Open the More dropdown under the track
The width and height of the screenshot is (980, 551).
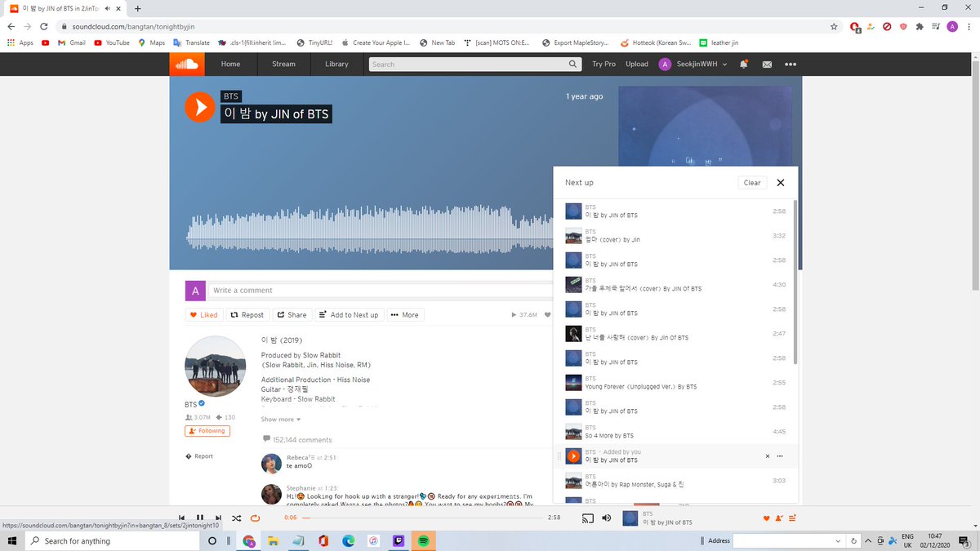pos(404,314)
